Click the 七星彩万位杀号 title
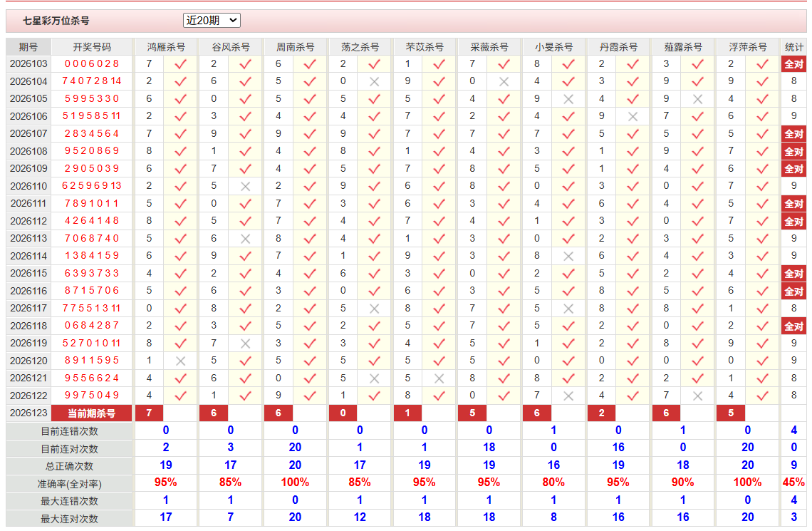This screenshot has width=812, height=531. coord(56,21)
